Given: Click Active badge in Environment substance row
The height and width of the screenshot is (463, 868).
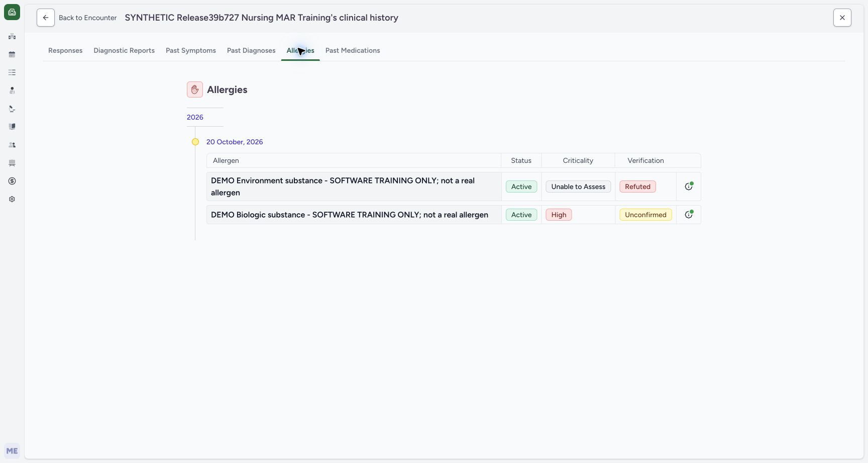Looking at the screenshot, I should (x=521, y=187).
